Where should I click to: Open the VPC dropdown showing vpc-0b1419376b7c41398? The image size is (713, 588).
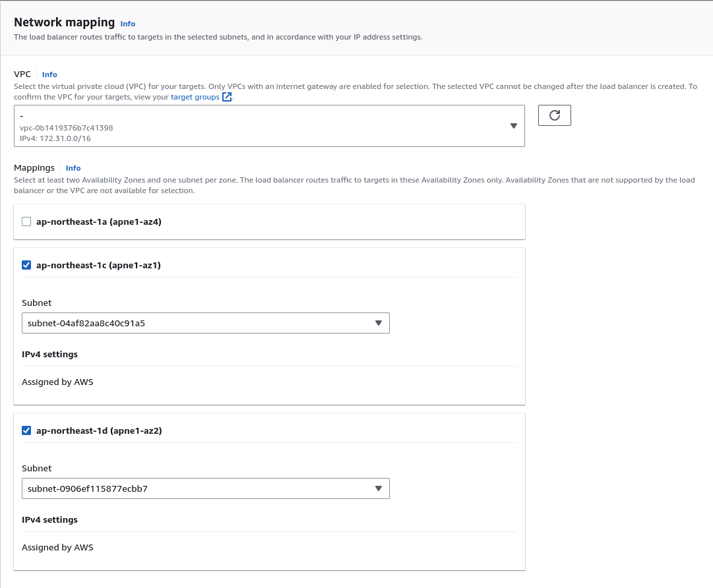point(264,126)
